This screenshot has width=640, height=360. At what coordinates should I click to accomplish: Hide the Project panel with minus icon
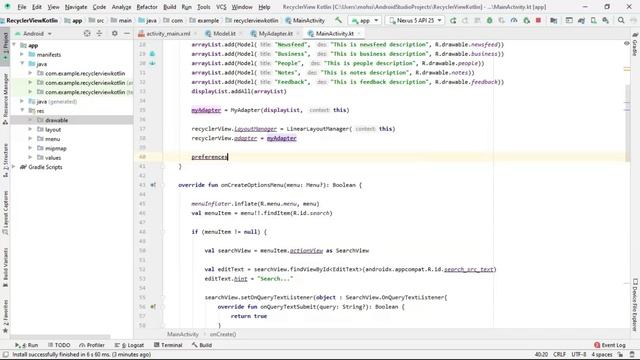[127, 33]
